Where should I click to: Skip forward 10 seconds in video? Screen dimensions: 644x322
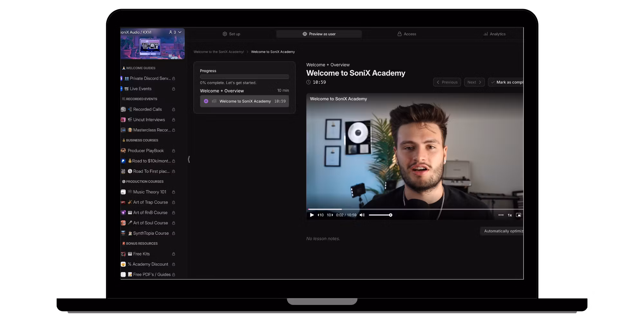pyautogui.click(x=330, y=215)
